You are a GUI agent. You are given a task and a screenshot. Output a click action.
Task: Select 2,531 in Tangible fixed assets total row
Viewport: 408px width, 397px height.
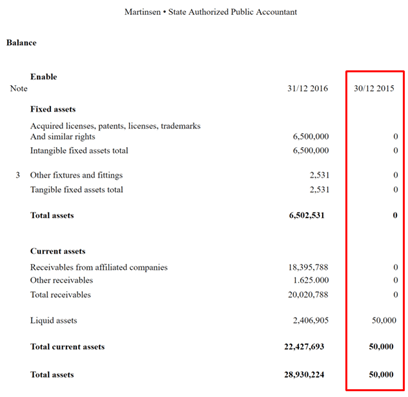[319, 190]
